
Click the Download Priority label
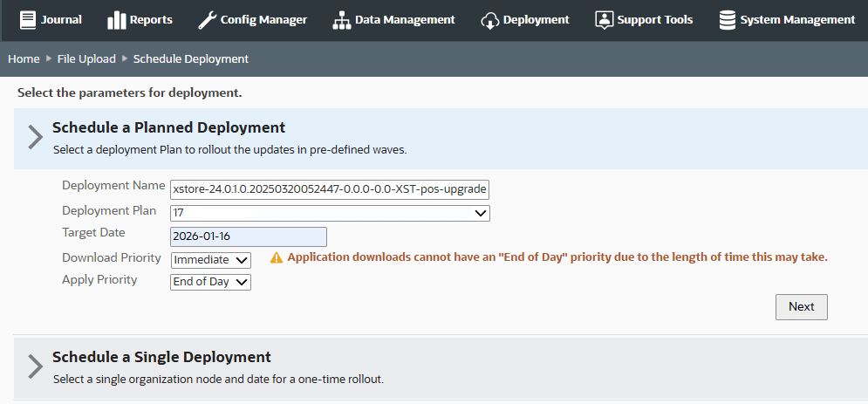[x=112, y=258]
